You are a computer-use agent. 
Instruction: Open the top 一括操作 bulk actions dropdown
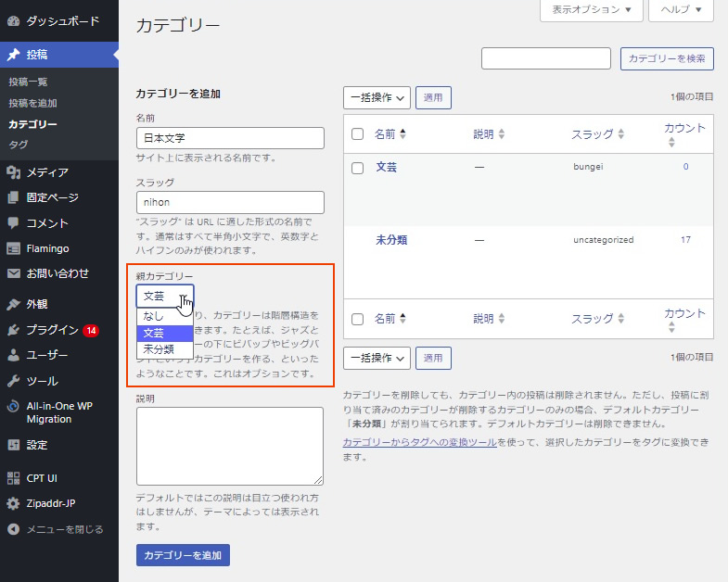point(377,97)
